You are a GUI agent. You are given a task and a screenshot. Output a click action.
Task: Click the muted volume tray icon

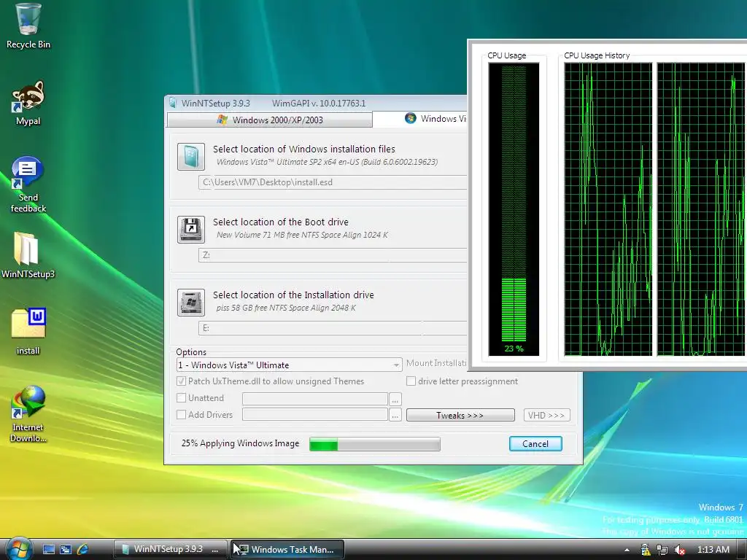pos(680,550)
